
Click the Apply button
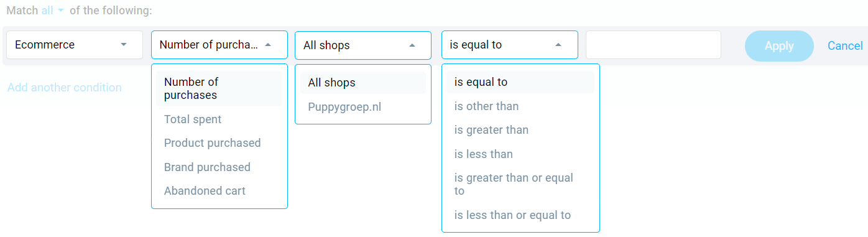point(779,46)
